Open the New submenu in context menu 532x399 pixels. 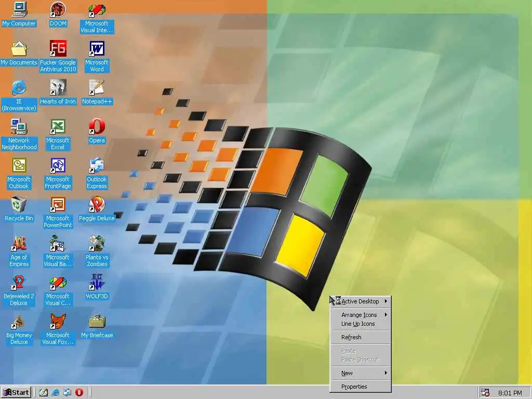[x=361, y=373]
